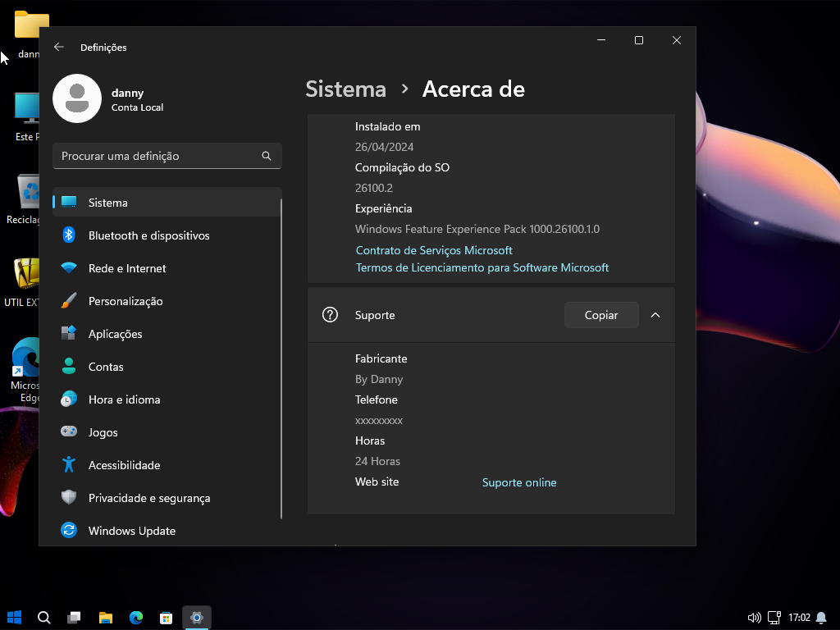
Task: Click the xxxxxxxxx phone value
Action: [x=379, y=421]
